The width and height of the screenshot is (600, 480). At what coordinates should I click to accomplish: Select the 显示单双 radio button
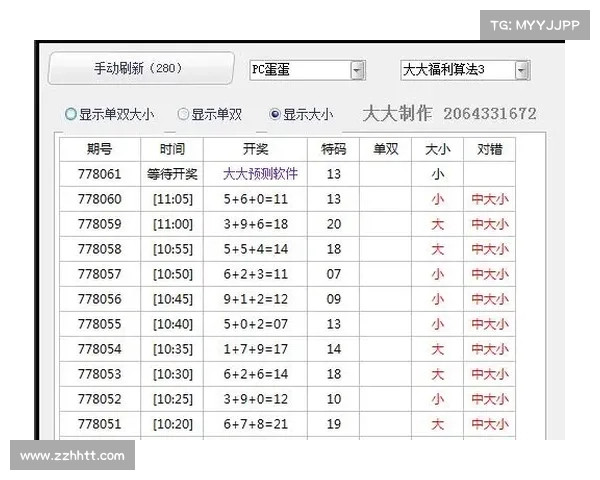pos(183,114)
